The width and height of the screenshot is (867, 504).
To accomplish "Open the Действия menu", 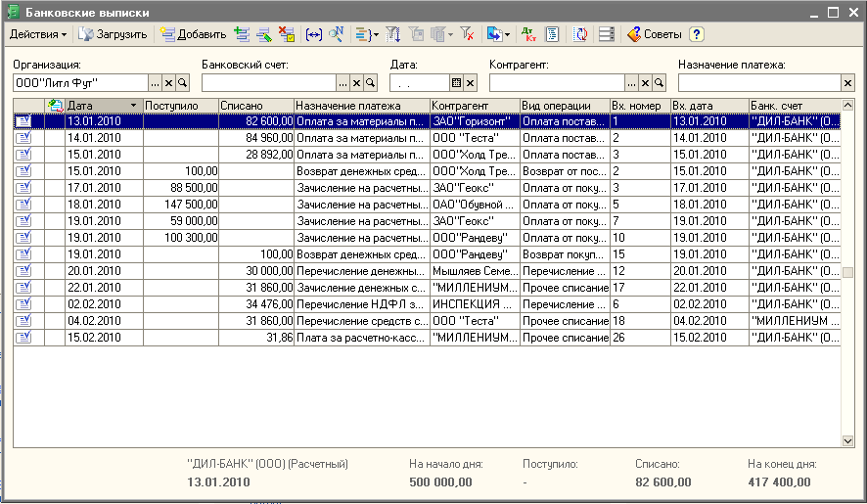I will click(x=38, y=34).
